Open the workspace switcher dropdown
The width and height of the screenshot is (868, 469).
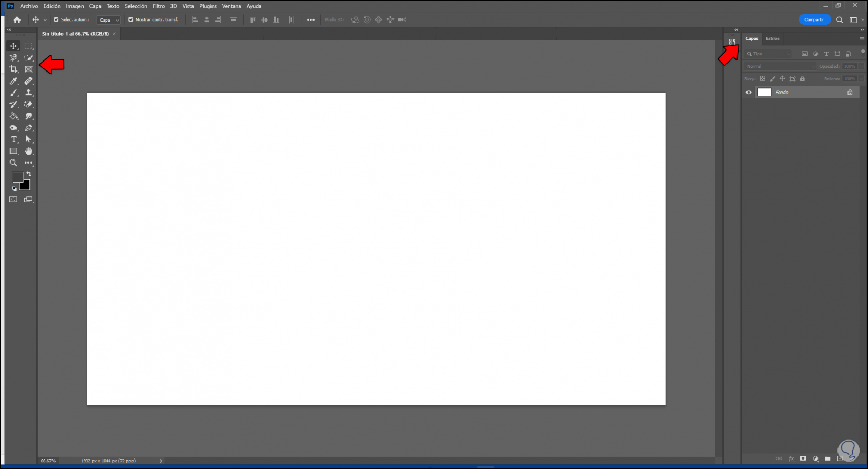click(x=857, y=19)
